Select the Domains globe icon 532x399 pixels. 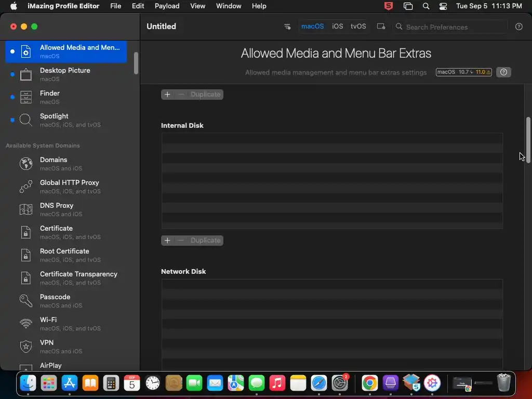point(26,164)
